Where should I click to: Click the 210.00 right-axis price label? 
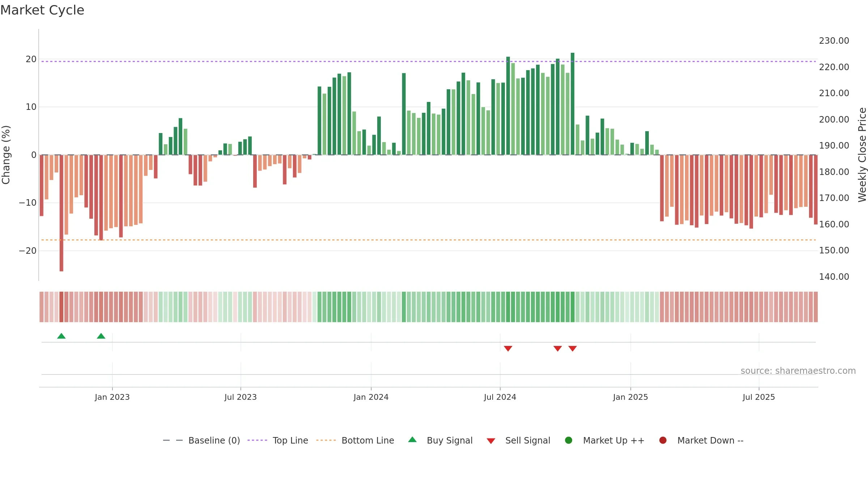[x=834, y=93]
